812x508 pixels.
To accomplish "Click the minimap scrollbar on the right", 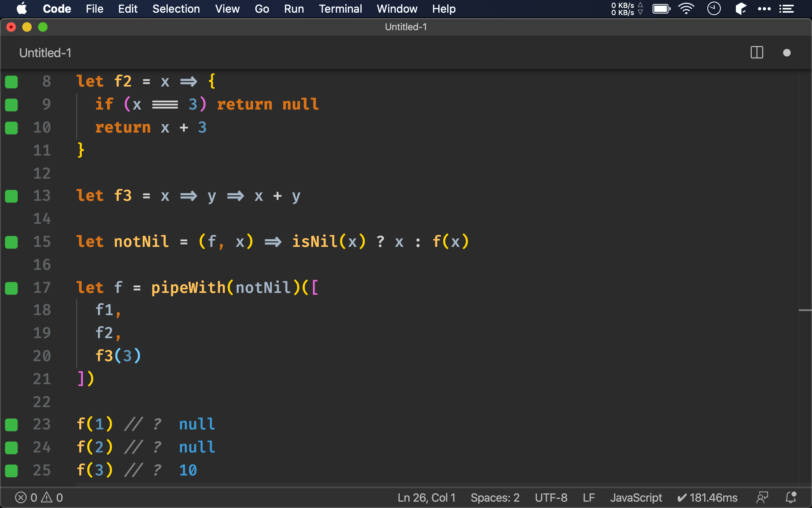I will point(805,278).
